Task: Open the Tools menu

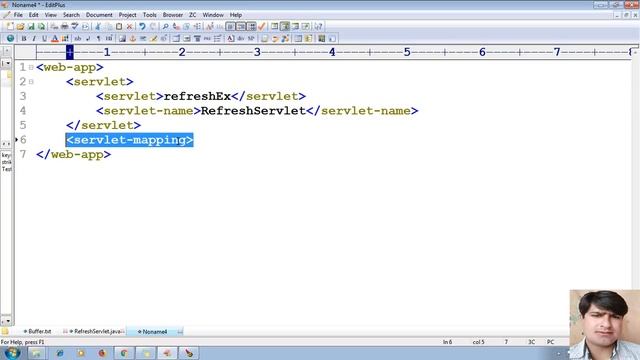Action: coord(149,15)
